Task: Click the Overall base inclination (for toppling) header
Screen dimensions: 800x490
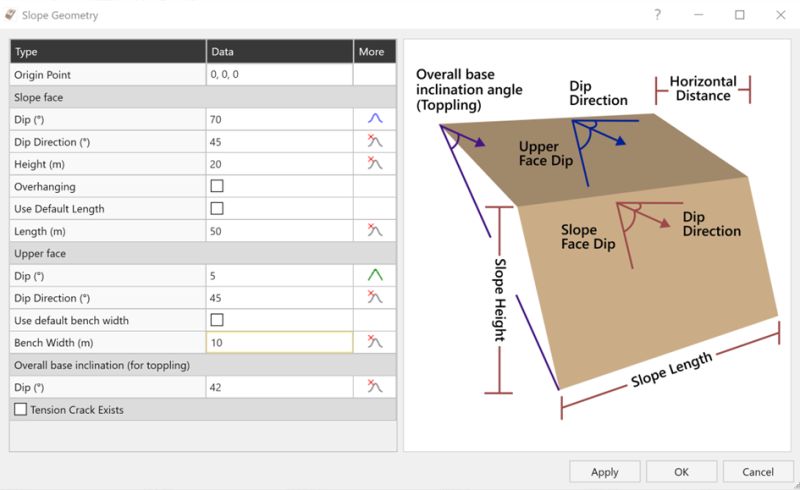Action: tap(203, 365)
